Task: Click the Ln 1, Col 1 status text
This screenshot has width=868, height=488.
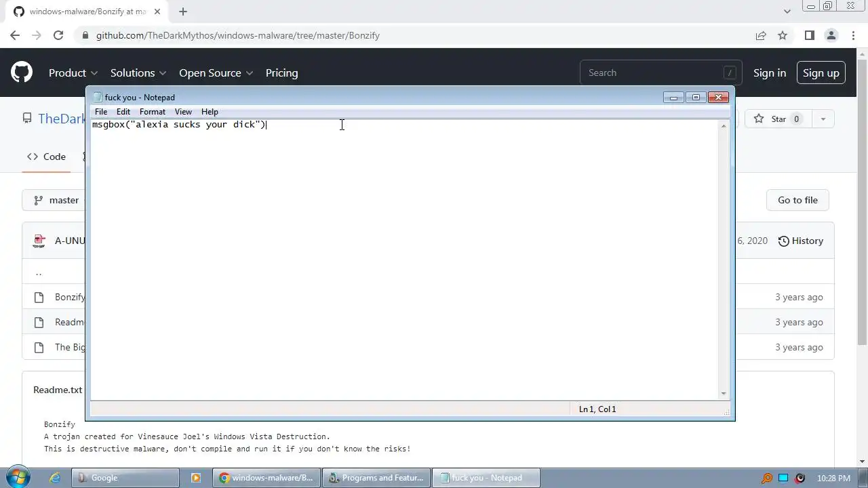Action: [597, 409]
